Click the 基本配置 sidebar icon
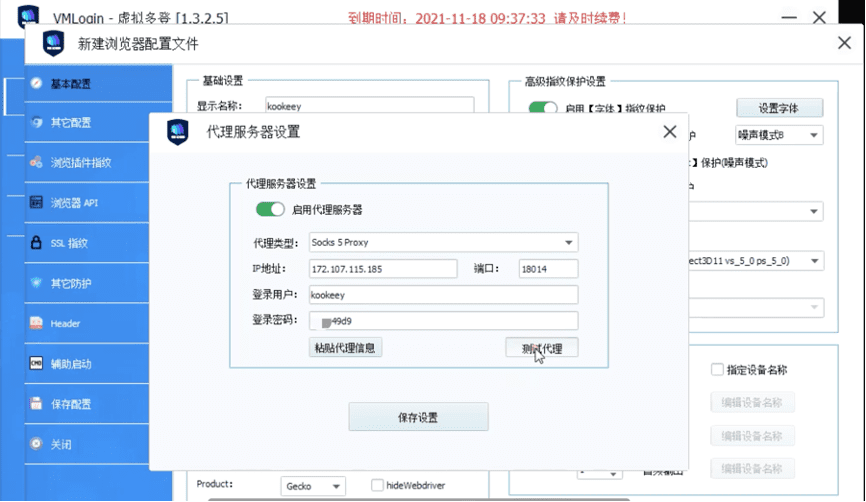 tap(36, 83)
